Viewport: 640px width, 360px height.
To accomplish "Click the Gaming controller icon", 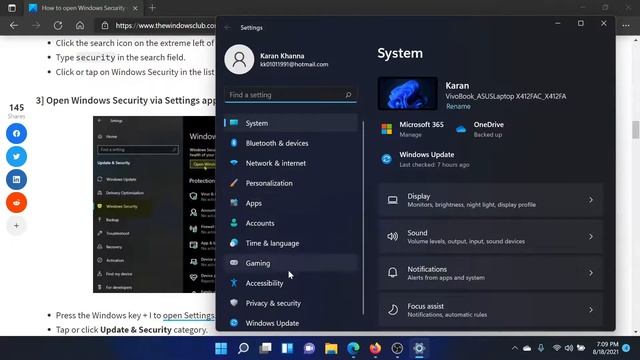I will 234,263.
